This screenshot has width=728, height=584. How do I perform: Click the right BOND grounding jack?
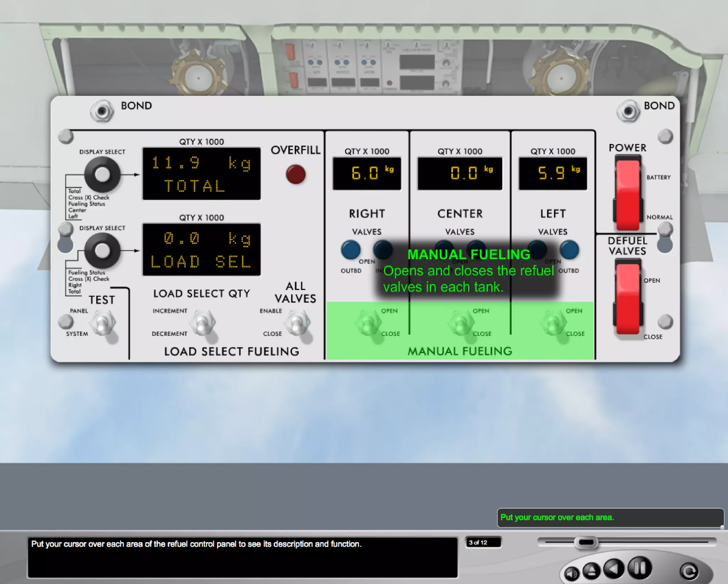coord(628,111)
